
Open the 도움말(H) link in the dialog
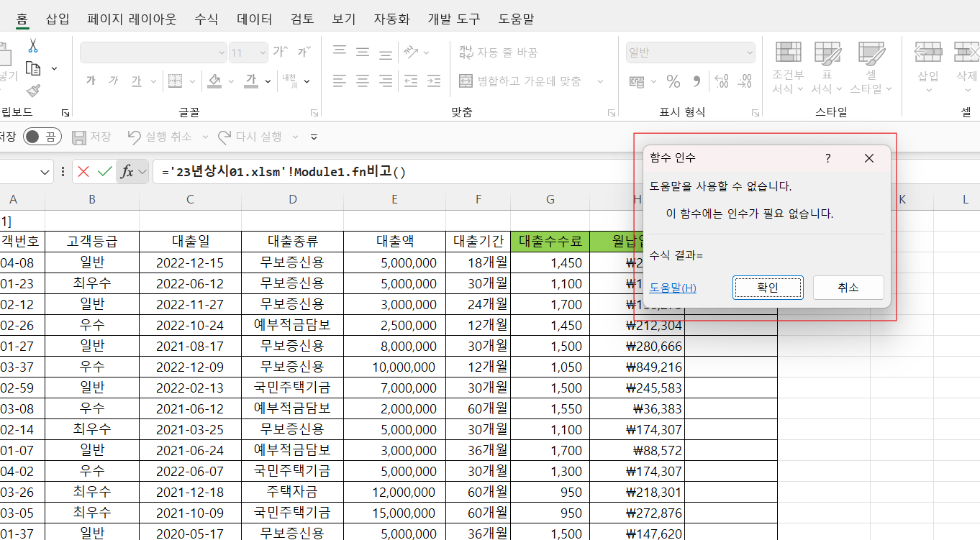(672, 288)
